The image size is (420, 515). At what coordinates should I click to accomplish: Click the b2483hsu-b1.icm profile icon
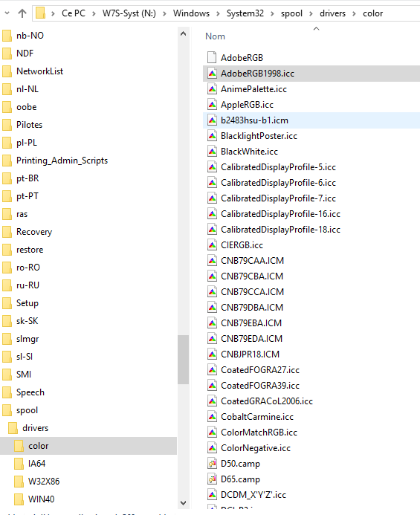[x=212, y=120]
